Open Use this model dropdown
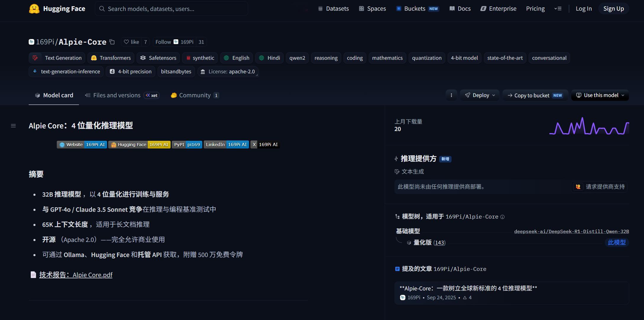644x320 pixels. click(600, 95)
